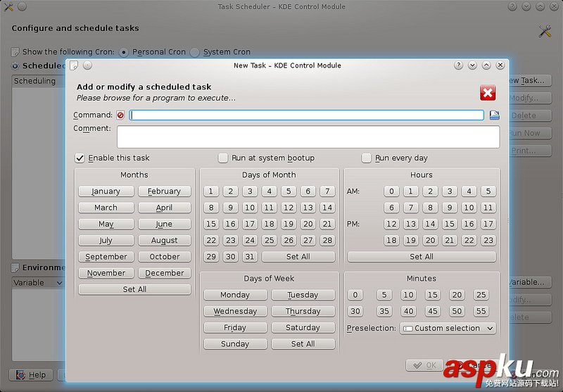Image resolution: width=563 pixels, height=392 pixels.
Task: Click Set All in Days of Month
Action: click(298, 257)
